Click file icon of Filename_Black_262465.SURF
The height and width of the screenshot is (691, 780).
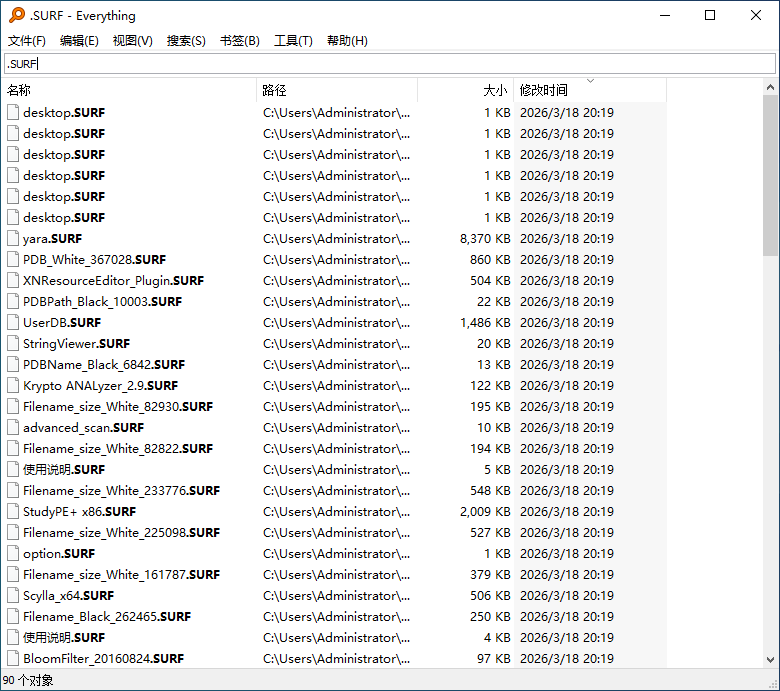click(x=13, y=617)
